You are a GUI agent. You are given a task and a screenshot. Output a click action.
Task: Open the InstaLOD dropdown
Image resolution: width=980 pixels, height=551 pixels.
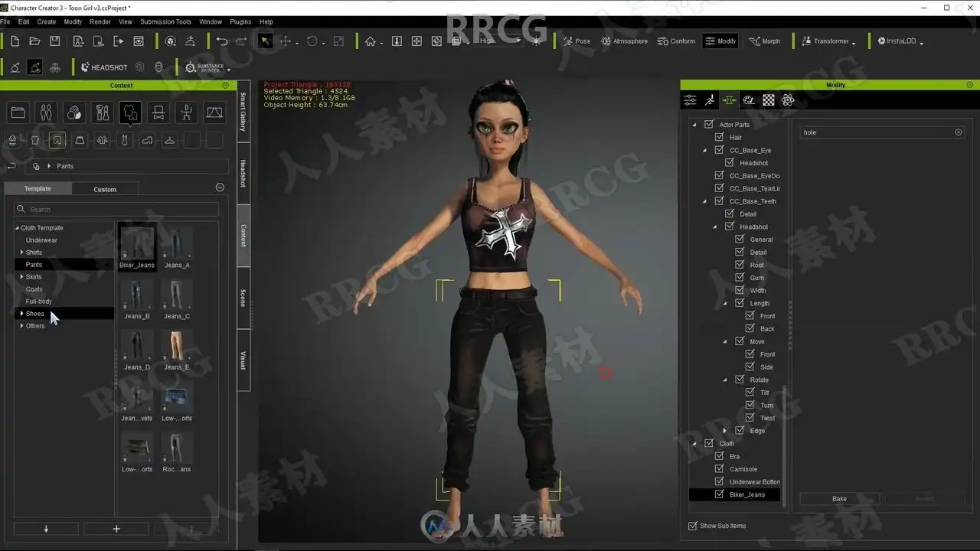900,41
